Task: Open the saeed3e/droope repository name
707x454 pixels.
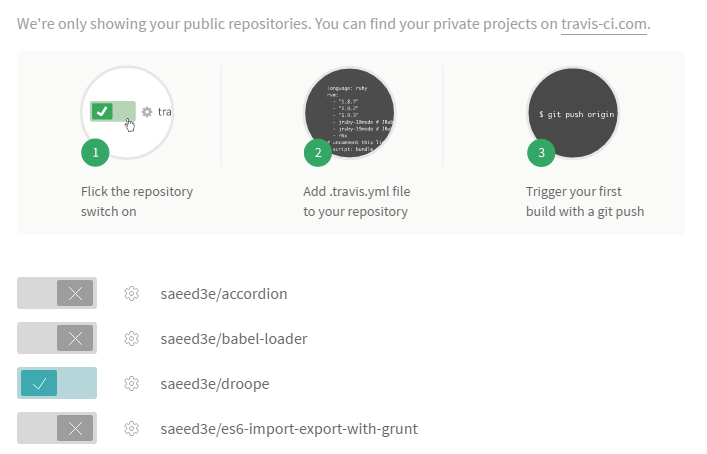Action: [215, 384]
